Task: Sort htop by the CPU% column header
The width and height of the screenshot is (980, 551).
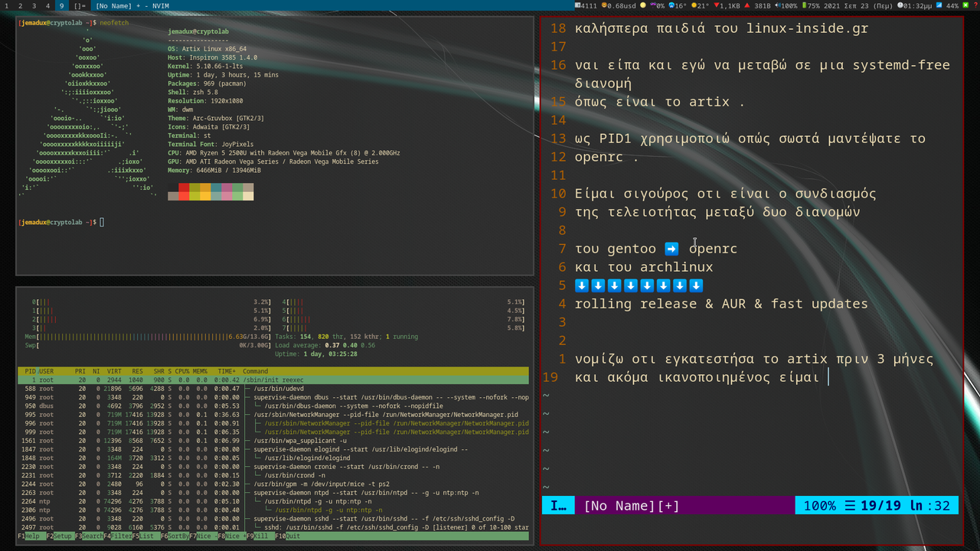Action: (x=182, y=371)
